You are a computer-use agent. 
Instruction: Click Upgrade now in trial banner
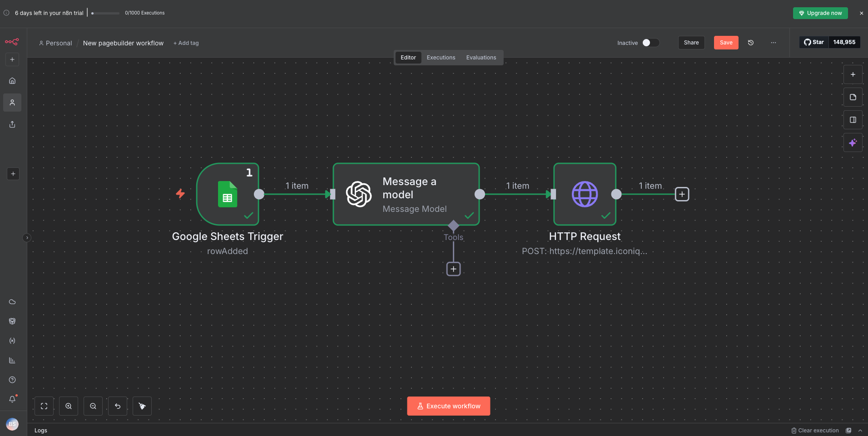[820, 13]
